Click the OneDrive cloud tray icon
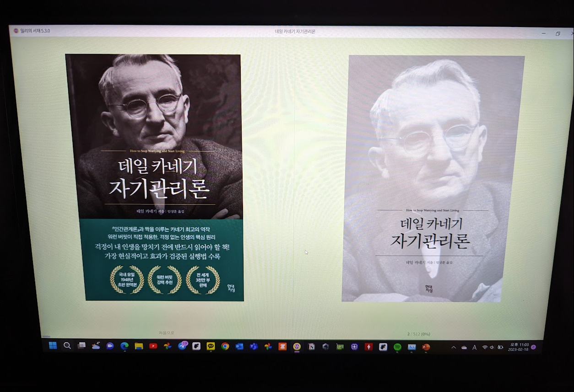The image size is (574, 392). point(464,348)
